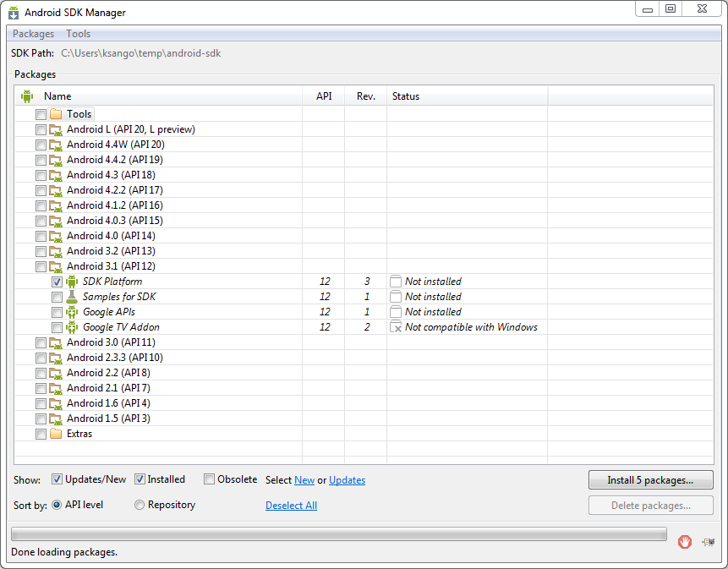The height and width of the screenshot is (569, 728).
Task: Open the Packages menu
Action: coord(33,34)
